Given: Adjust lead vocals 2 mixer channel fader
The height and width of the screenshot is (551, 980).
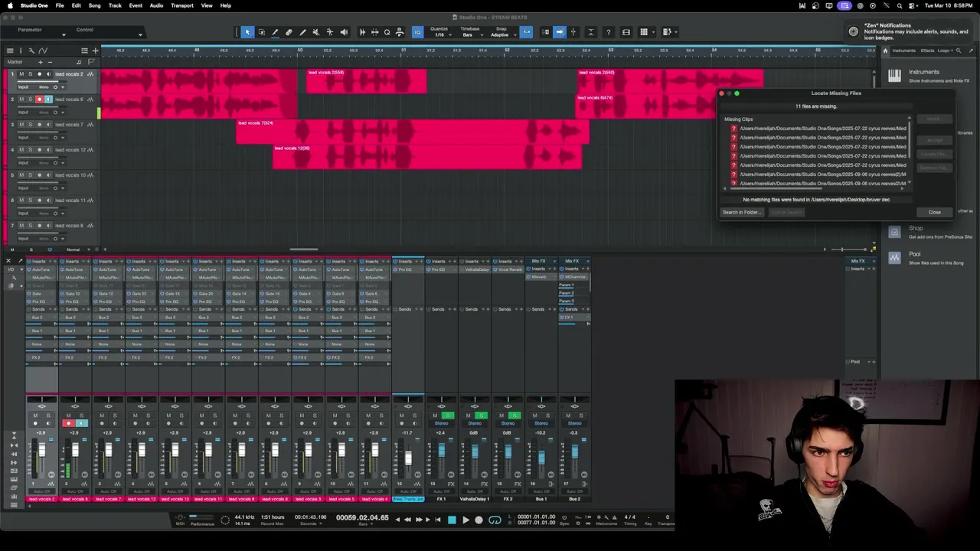Looking at the screenshot, I should (x=42, y=450).
